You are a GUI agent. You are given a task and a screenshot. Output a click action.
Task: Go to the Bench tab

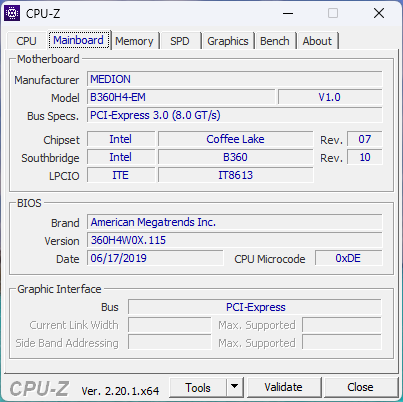click(275, 41)
